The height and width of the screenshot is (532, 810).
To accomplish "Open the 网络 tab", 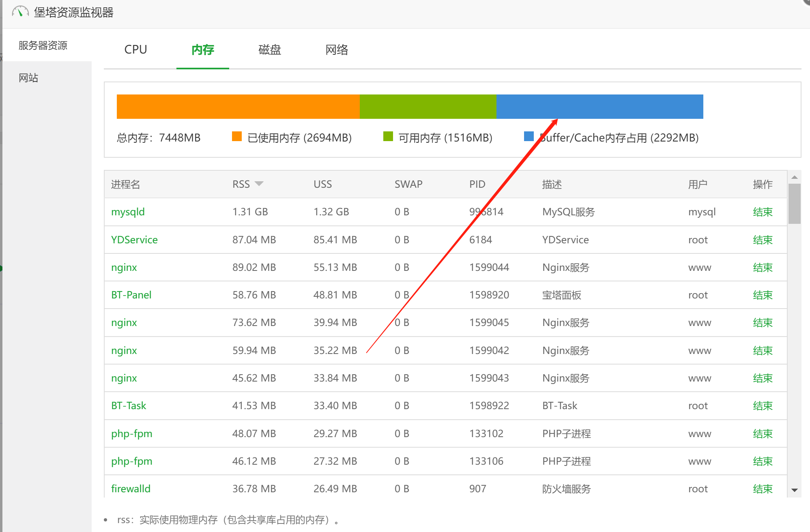I will [337, 49].
